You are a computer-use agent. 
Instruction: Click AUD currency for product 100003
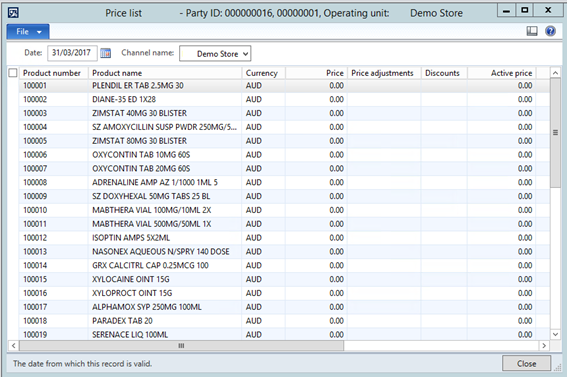(254, 113)
